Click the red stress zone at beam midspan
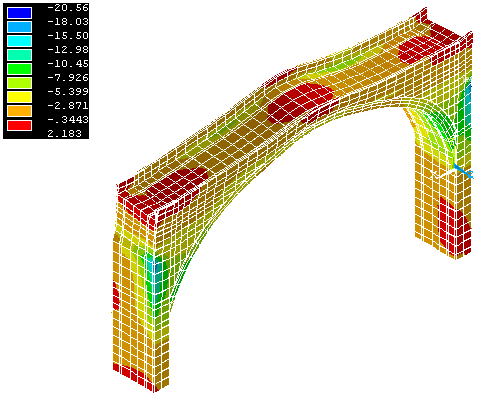Viewport: 479px width, 400px height. [300, 103]
